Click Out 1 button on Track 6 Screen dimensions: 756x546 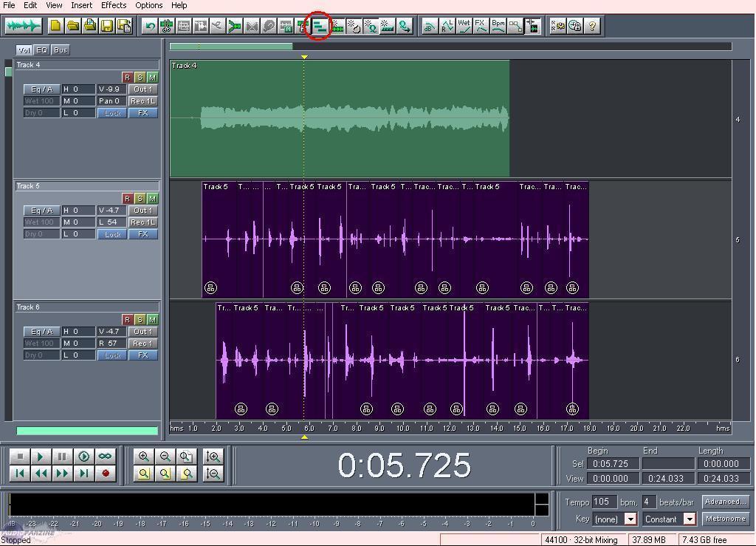[x=143, y=331]
